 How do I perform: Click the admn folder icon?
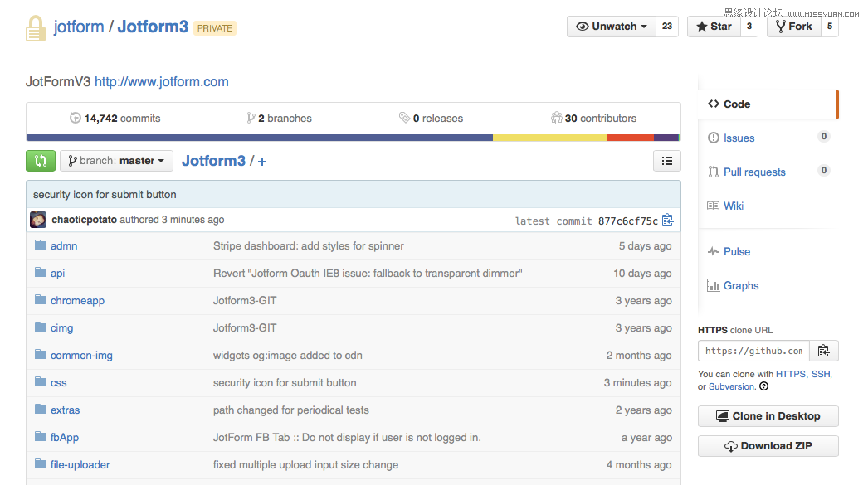41,245
